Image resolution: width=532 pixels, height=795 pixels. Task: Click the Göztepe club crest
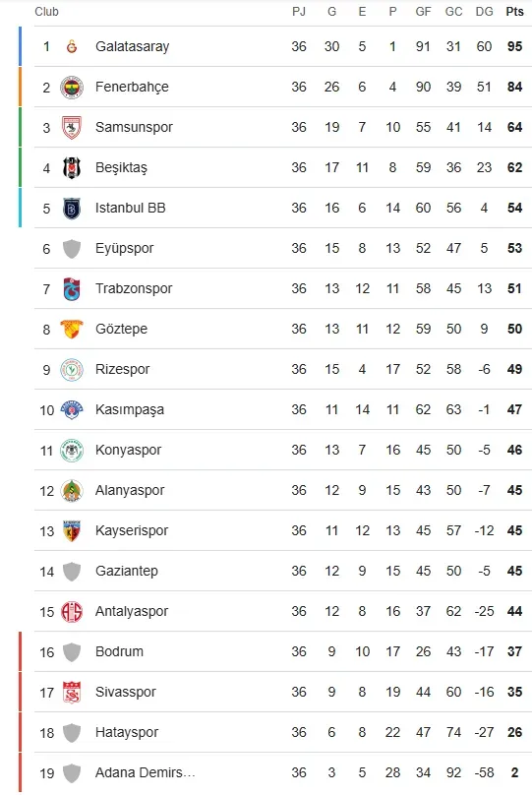click(72, 329)
